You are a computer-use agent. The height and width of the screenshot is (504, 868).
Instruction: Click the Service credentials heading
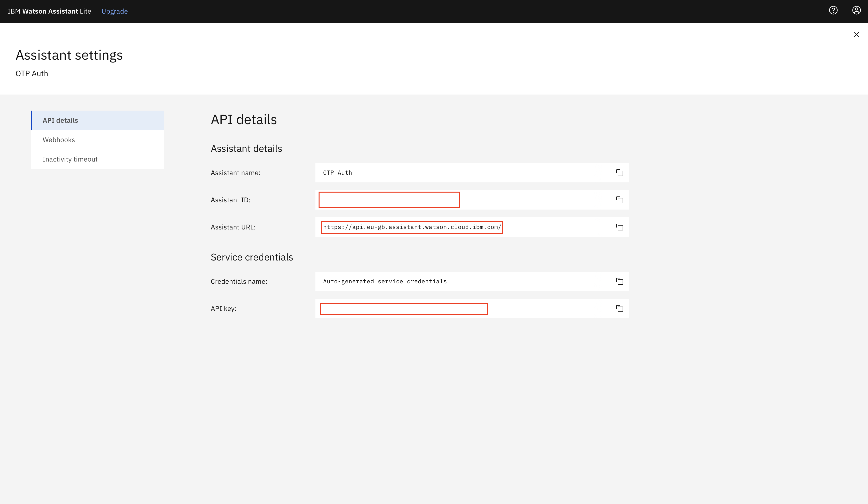(x=252, y=257)
